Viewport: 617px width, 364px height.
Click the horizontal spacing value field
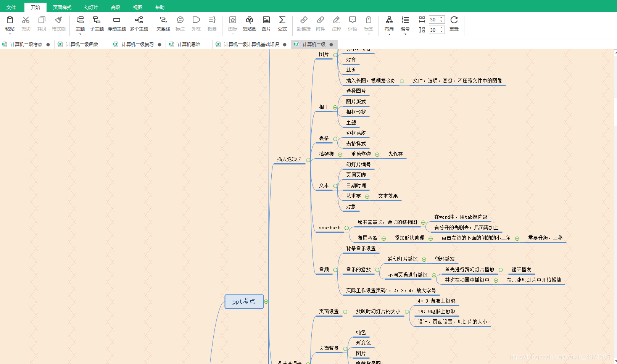click(x=434, y=20)
